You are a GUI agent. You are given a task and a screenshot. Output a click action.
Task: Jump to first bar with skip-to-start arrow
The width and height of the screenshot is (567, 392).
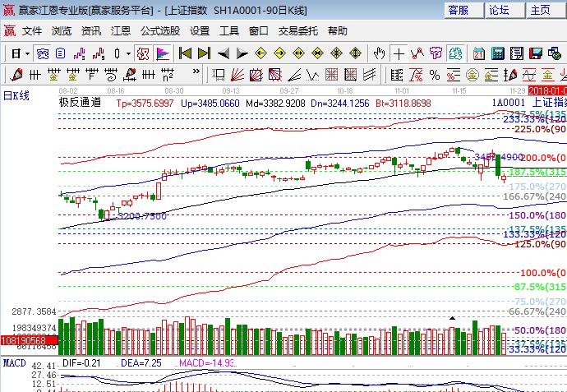[x=186, y=53]
